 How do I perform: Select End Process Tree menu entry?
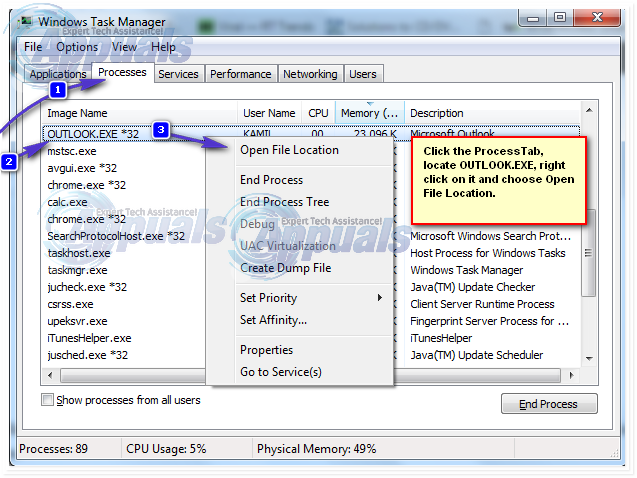click(284, 202)
